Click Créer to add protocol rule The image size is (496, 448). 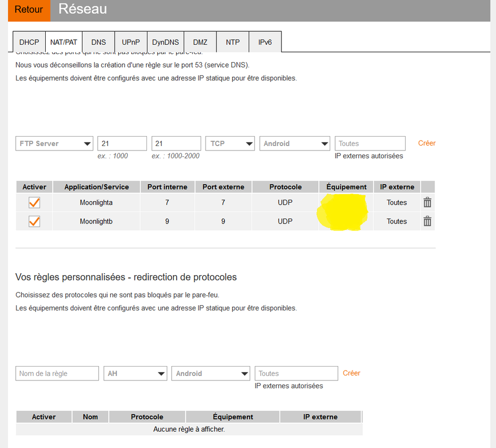pyautogui.click(x=352, y=373)
